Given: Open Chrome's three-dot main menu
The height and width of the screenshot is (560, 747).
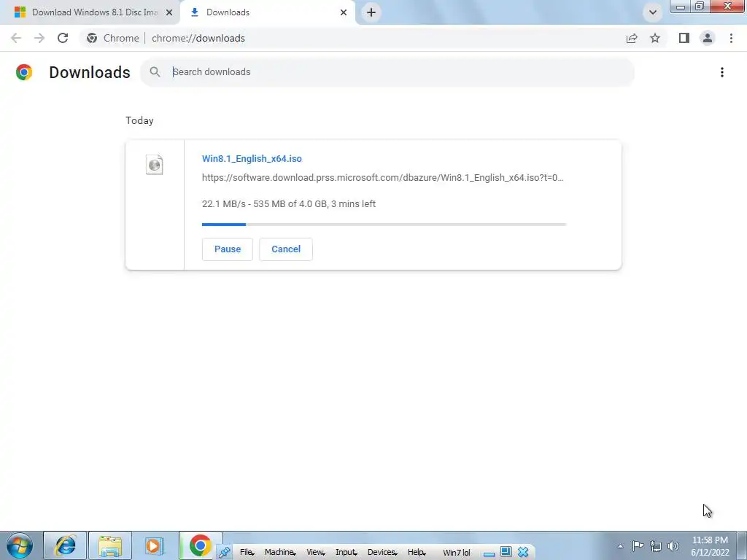Looking at the screenshot, I should pos(731,38).
